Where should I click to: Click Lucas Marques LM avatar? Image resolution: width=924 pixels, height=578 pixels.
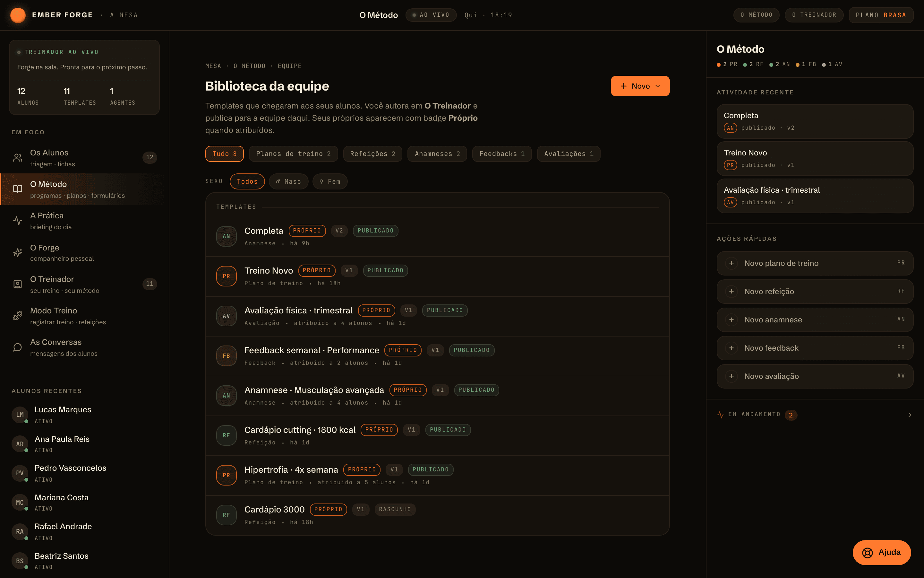click(x=20, y=415)
